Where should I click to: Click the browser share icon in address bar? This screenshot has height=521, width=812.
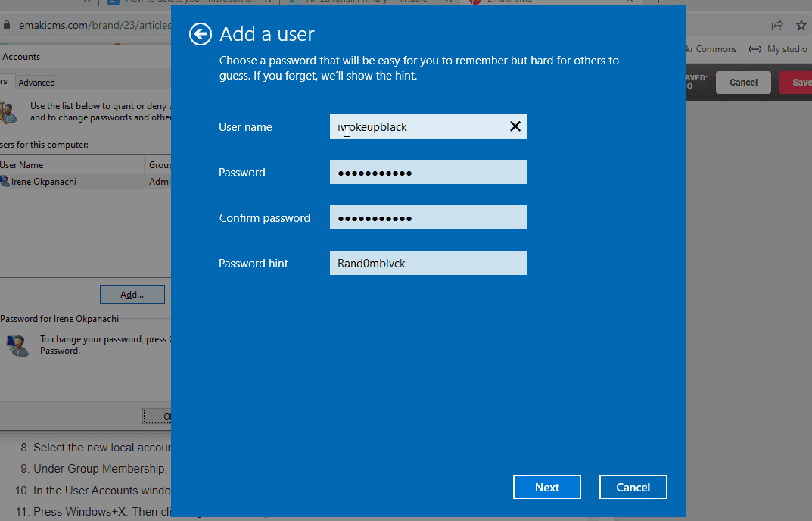pos(776,25)
